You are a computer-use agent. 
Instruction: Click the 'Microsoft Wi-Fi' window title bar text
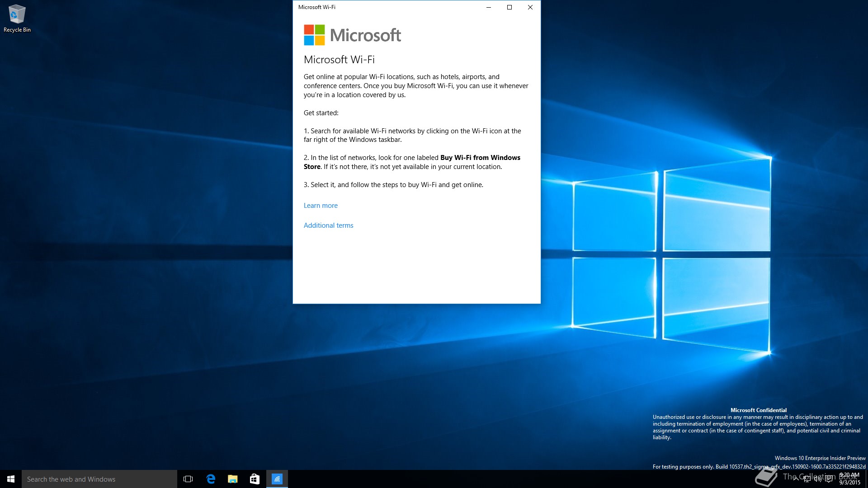316,7
